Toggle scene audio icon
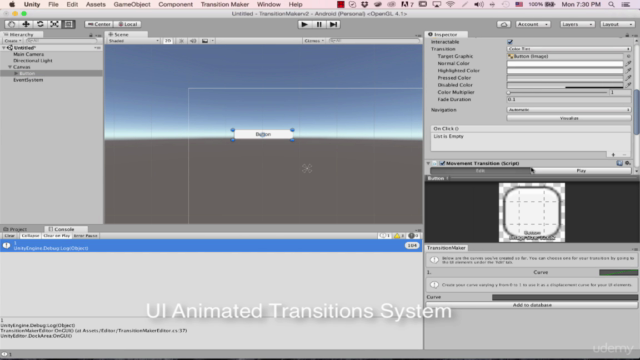640x360 pixels. pos(193,41)
